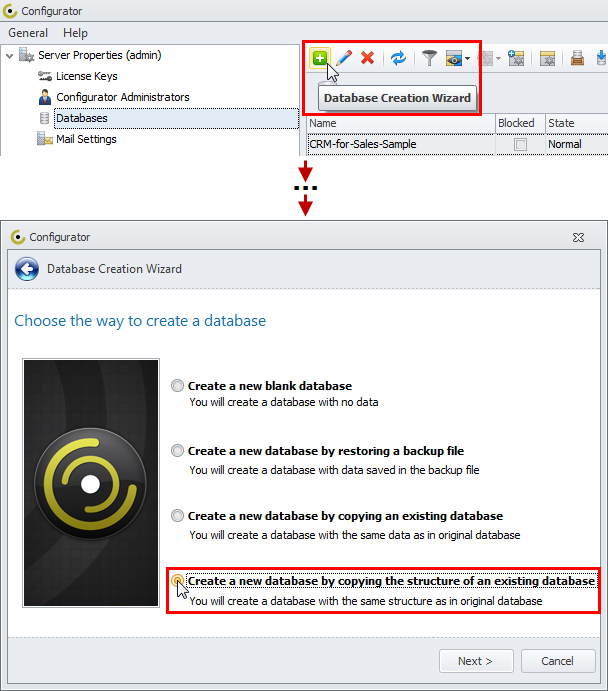Click the Databases cylinder icon
Image resolution: width=608 pixels, height=691 pixels.
[44, 118]
